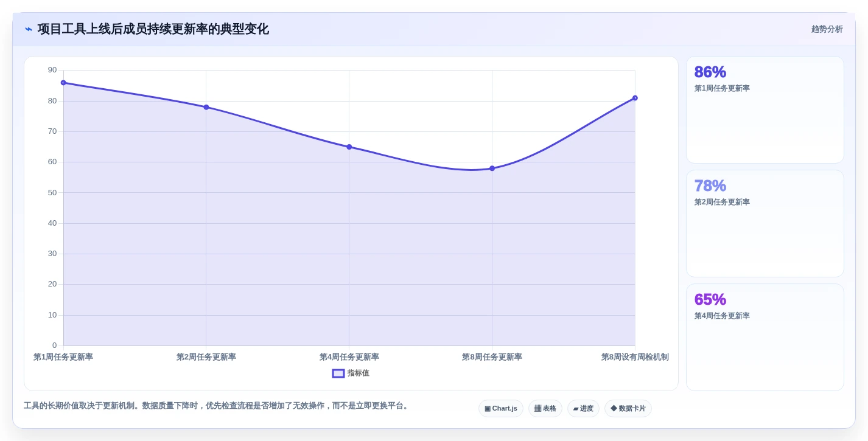Click the x-axis label 第4周任务更新率
The width and height of the screenshot is (868, 441).
349,357
